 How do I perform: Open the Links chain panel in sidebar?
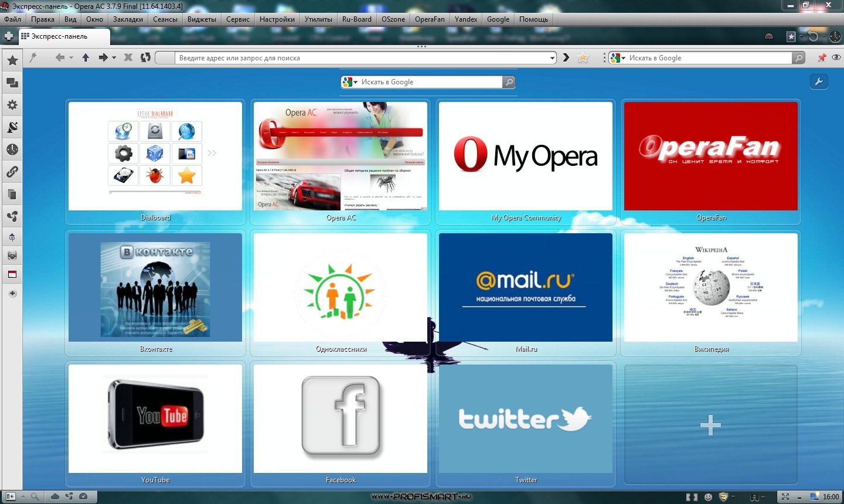tap(12, 172)
